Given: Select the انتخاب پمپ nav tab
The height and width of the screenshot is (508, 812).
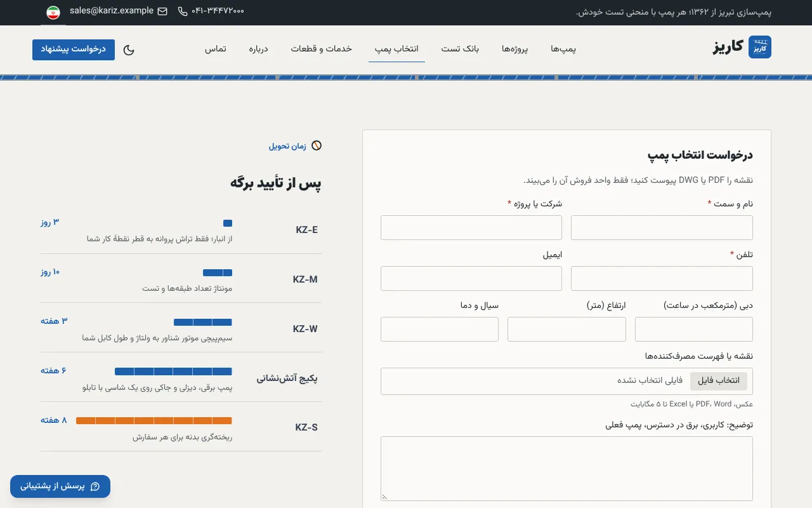Looking at the screenshot, I should tap(396, 49).
